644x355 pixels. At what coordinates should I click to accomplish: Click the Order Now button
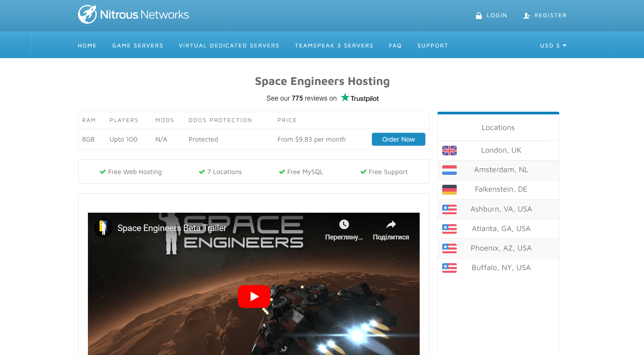[x=399, y=139]
